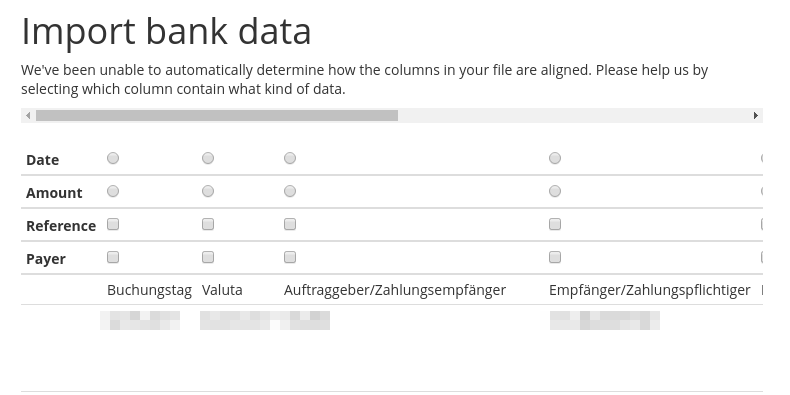The width and height of the screenshot is (790, 395).
Task: Check Reference box for Valuta column
Action: 208,224
